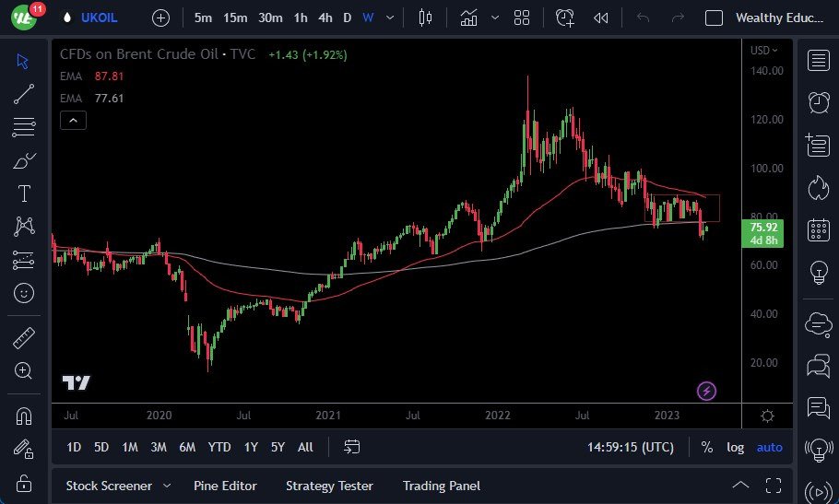Start bar replay mode
Image resolution: width=839 pixels, height=504 pixels.
tap(601, 18)
